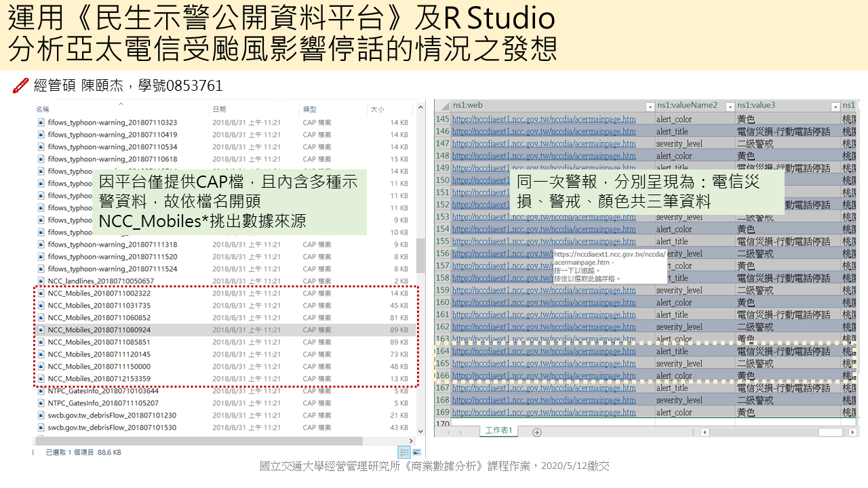Click the swcb.gov.tw_debrisFlow_201807101530 file icon
The image size is (868, 488).
pos(41,428)
